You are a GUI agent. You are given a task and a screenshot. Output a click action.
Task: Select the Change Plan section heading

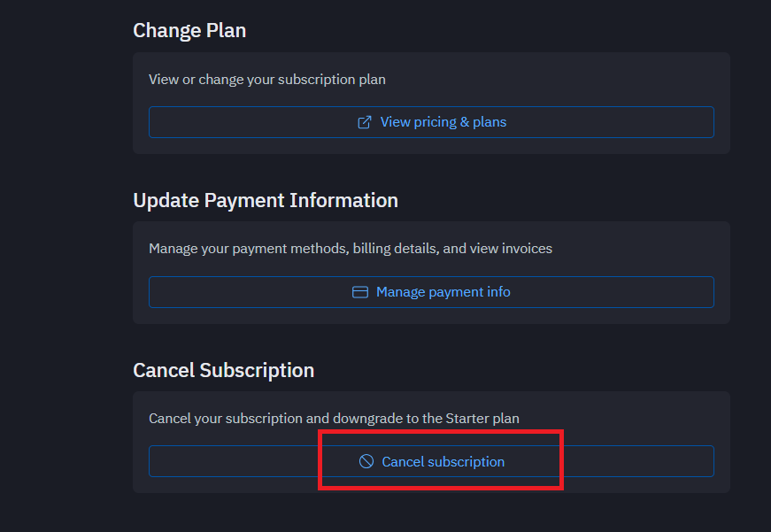[x=189, y=31]
